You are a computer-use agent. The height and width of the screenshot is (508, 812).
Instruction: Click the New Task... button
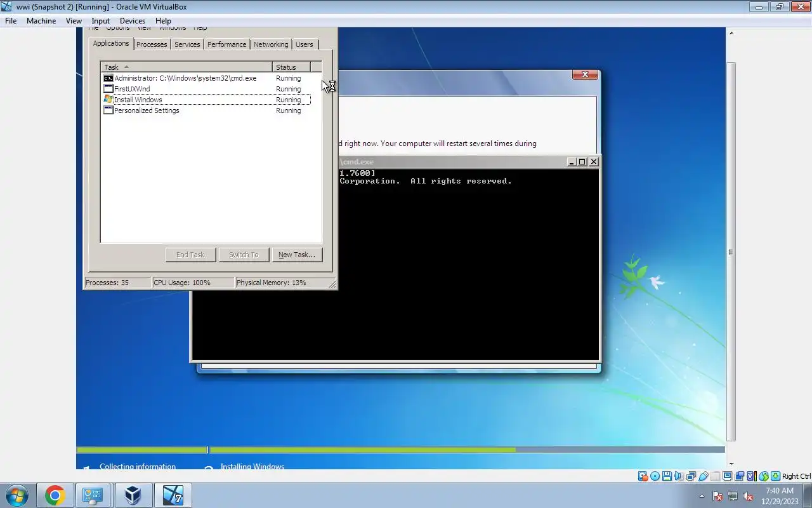(x=296, y=255)
